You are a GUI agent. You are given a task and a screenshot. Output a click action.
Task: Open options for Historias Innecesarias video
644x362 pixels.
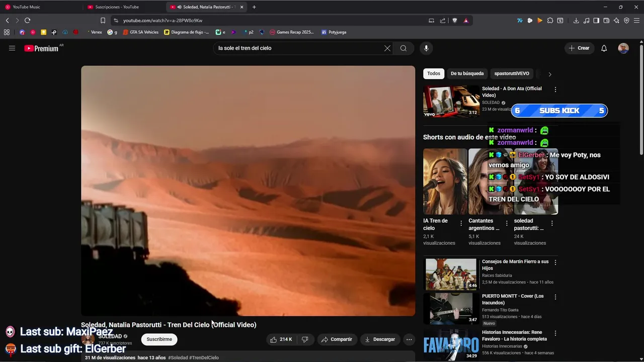click(555, 333)
